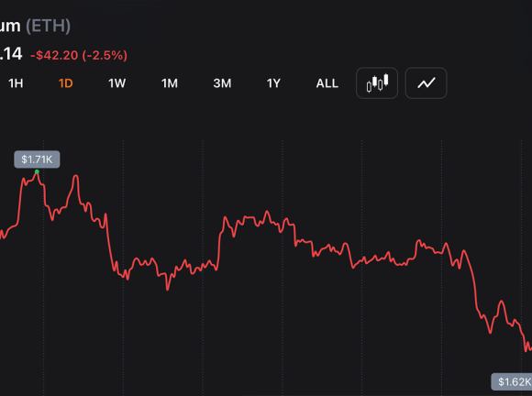Click the partial Ethereum name before (ETH)

[10, 27]
